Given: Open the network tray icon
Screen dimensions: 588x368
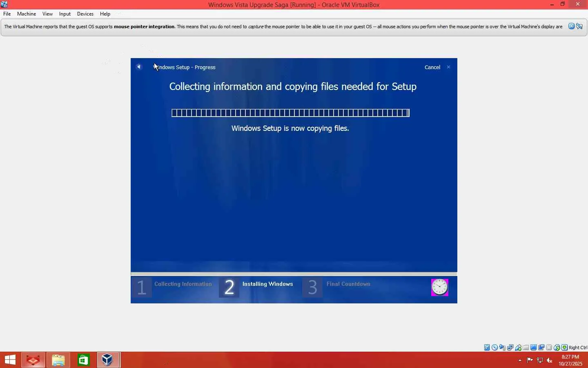Looking at the screenshot, I should click(x=540, y=360).
